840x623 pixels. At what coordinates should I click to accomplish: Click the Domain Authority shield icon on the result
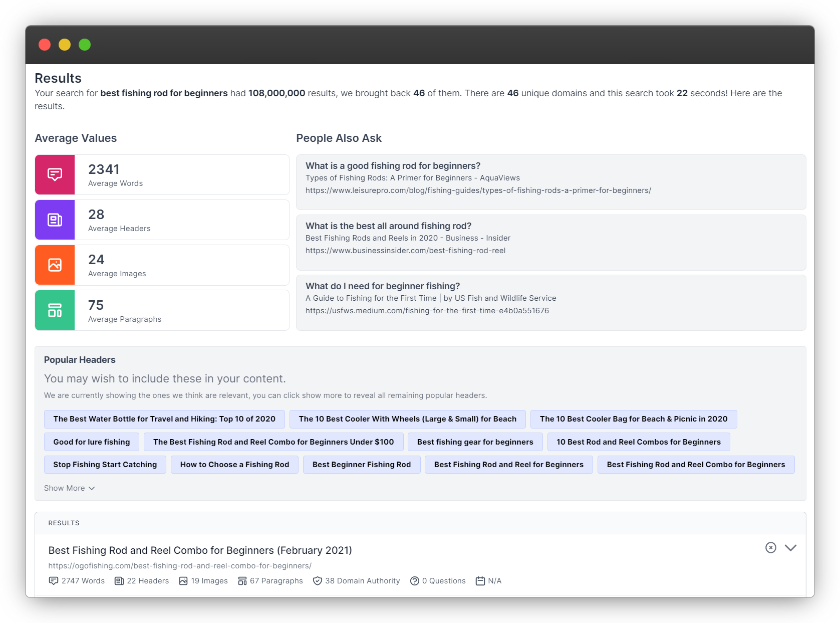tap(318, 580)
